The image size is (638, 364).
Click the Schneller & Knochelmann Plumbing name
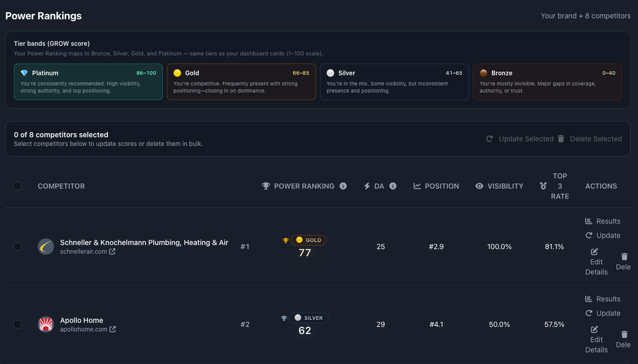coord(144,242)
